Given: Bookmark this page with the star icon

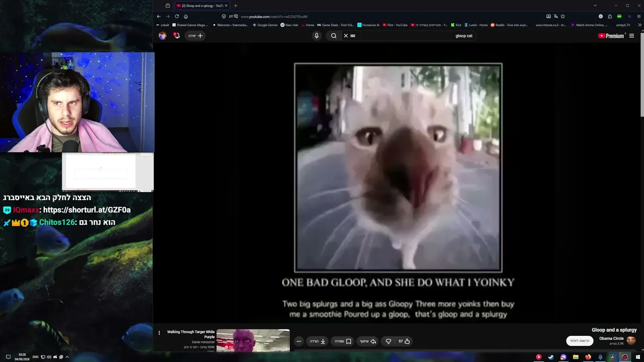Looking at the screenshot, I should coord(562,17).
